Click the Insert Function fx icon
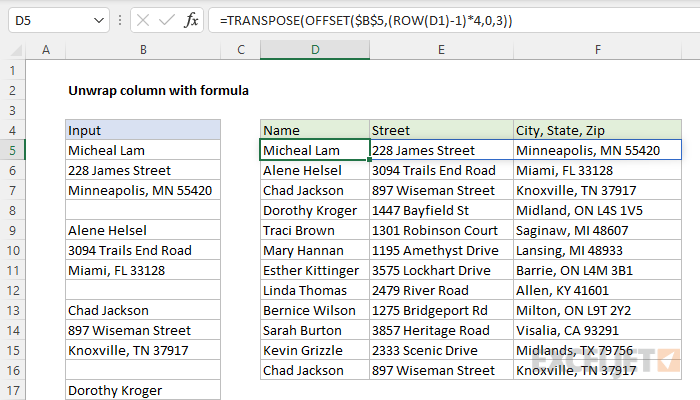The image size is (700, 400). pyautogui.click(x=191, y=20)
